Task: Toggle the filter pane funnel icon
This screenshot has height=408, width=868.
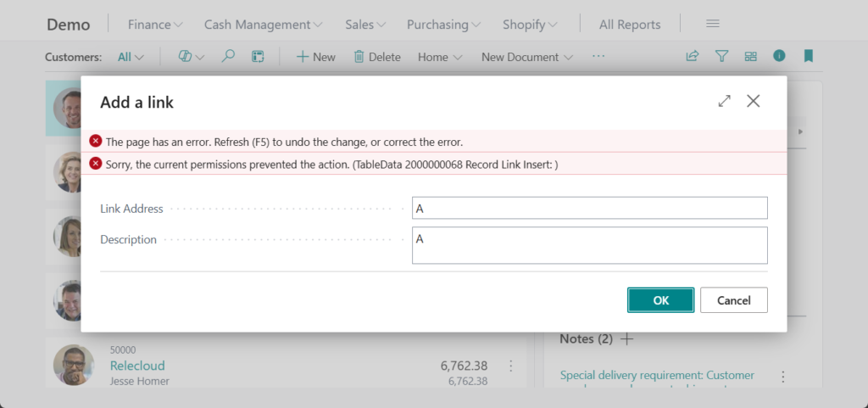Action: 721,57
